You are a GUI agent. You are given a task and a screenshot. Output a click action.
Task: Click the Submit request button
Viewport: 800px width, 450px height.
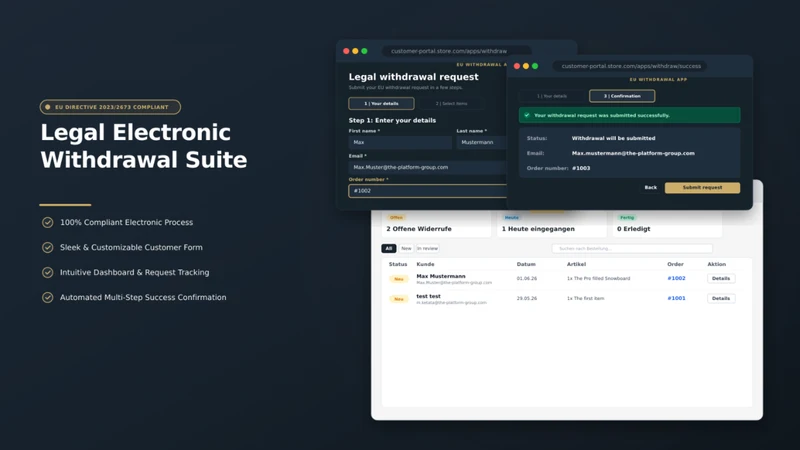[x=702, y=188]
